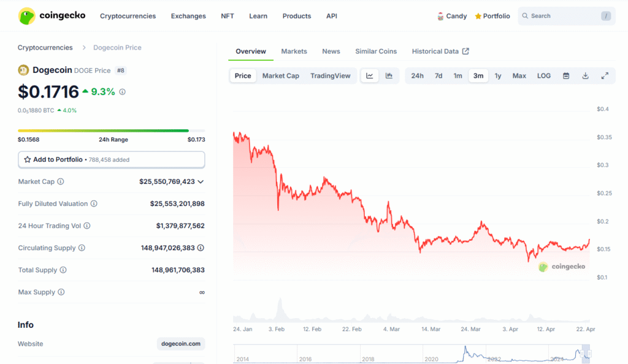Click the $0.1716 price text

(x=48, y=92)
